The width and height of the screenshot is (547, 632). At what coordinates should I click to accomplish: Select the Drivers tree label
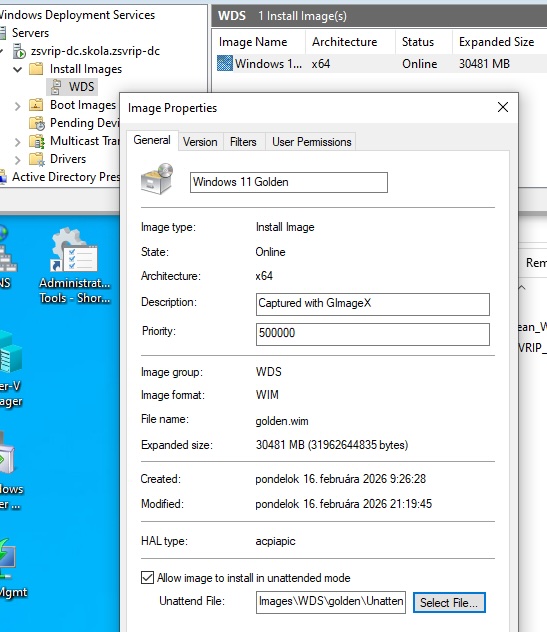[x=68, y=159]
